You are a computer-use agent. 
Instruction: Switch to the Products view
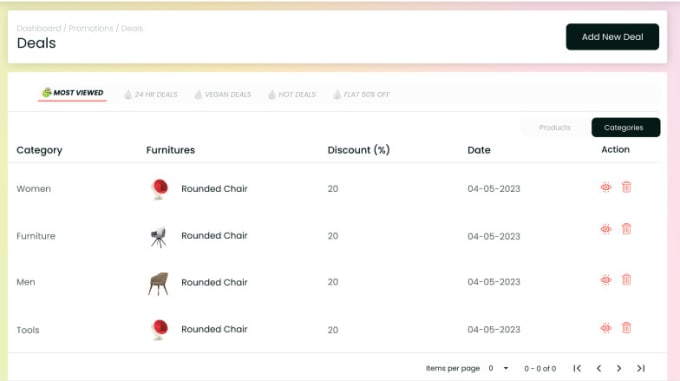coord(555,127)
